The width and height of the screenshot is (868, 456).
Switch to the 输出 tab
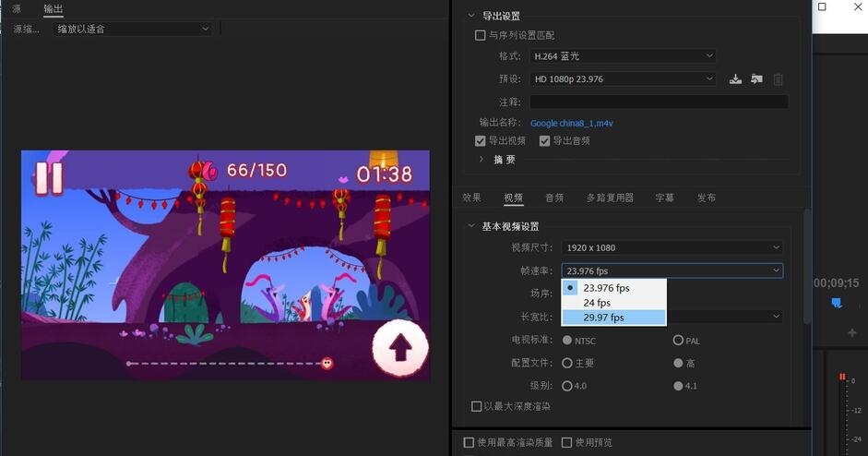point(54,8)
